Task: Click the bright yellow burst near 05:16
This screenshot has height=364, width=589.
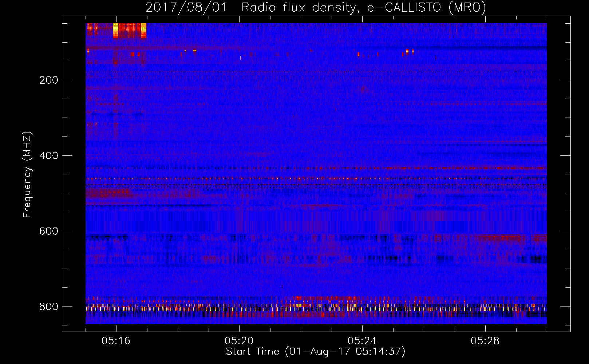Action: tap(116, 31)
